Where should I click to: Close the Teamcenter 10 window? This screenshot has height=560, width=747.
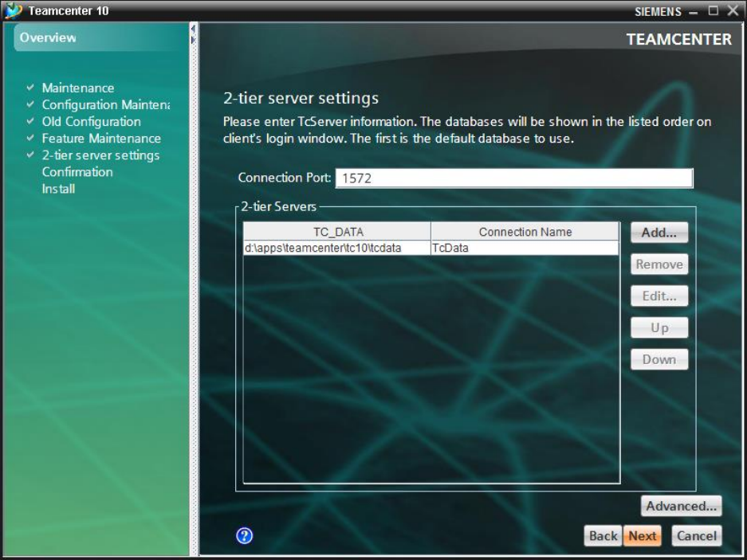[x=733, y=10]
